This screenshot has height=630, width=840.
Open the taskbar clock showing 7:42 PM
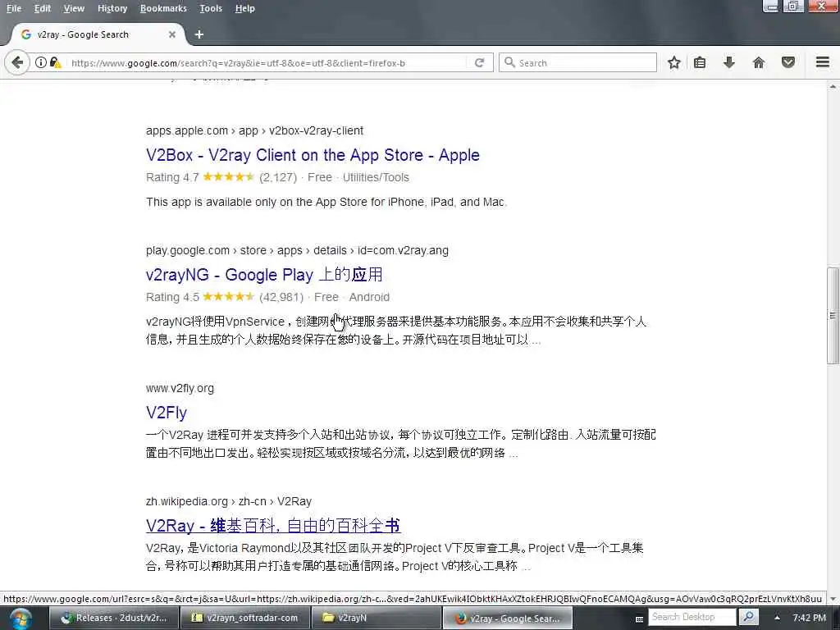coord(809,618)
